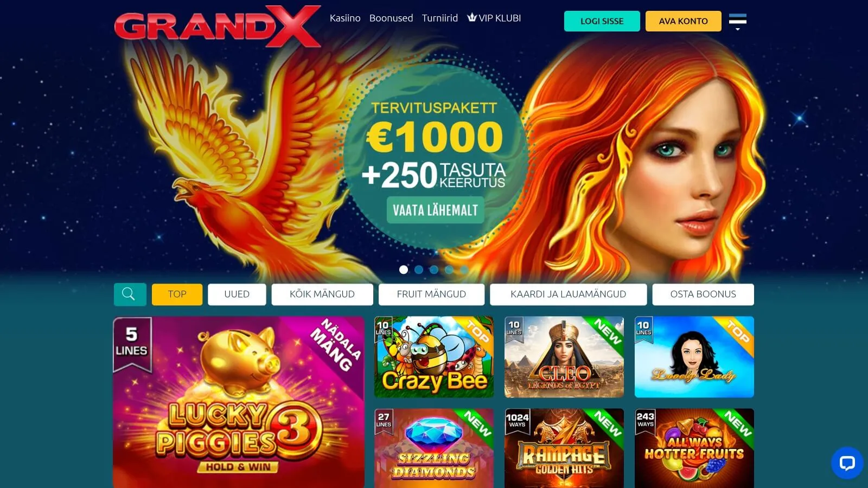The image size is (868, 488).
Task: Click the GrandX logo
Action: [x=218, y=25]
